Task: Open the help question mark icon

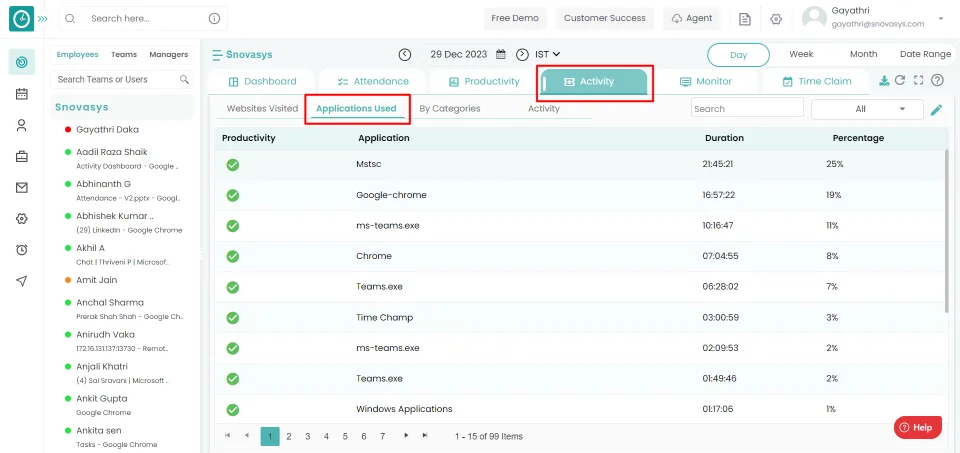Action: 937,80
